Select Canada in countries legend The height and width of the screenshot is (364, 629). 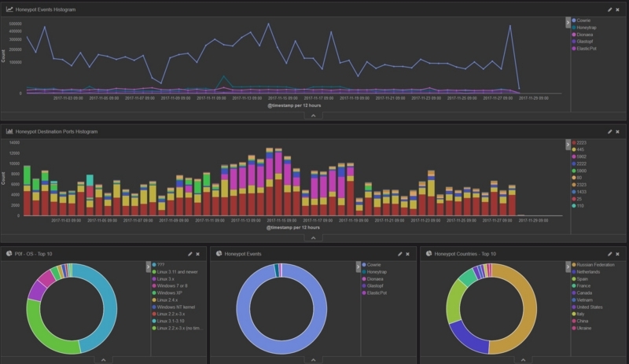[x=584, y=293]
